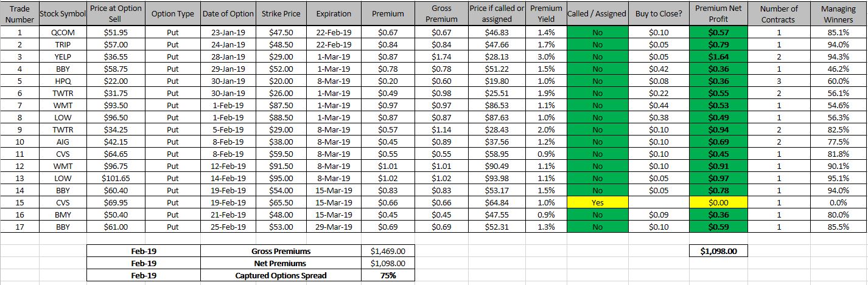Click the Managing Winners column header

tap(838, 13)
